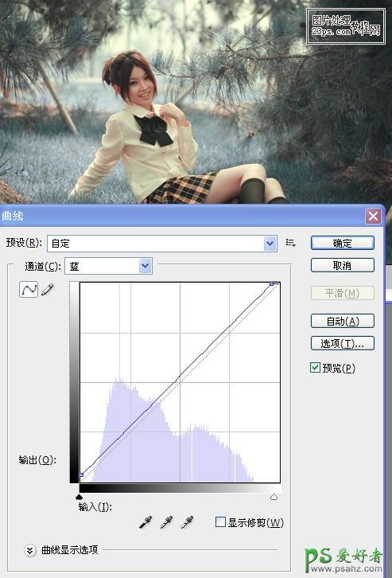Enable the 显示修剪(W) checkbox

pos(220,522)
